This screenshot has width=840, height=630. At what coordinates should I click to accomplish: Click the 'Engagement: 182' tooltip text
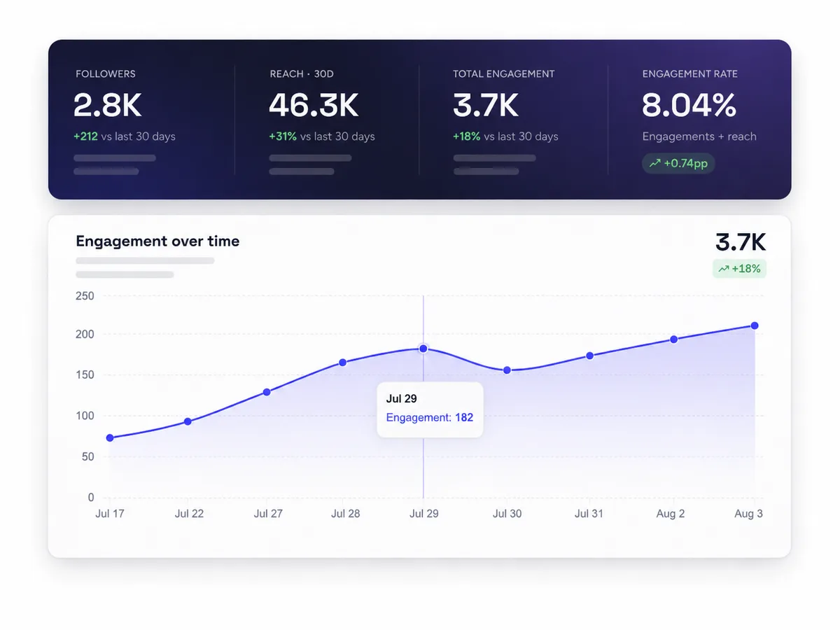tap(430, 418)
